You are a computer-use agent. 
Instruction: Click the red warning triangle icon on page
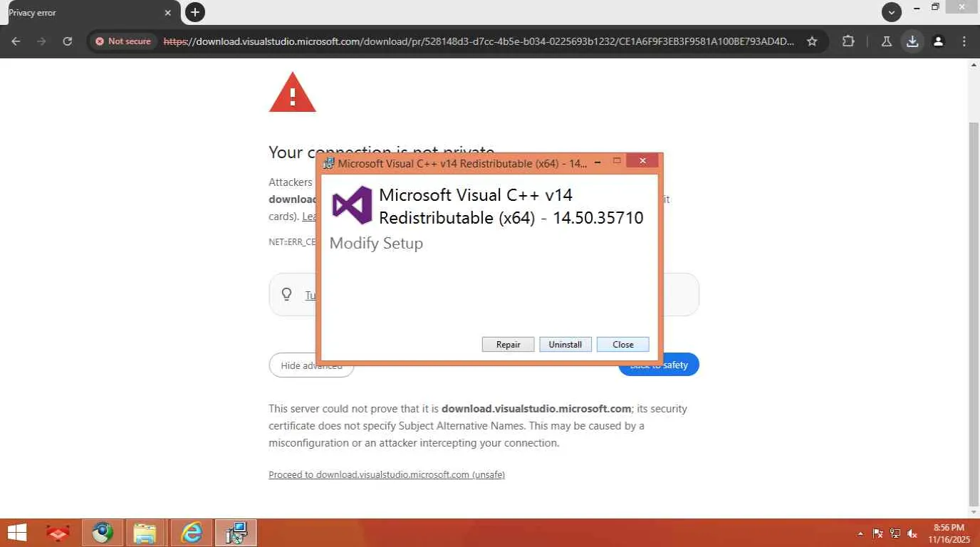292,93
